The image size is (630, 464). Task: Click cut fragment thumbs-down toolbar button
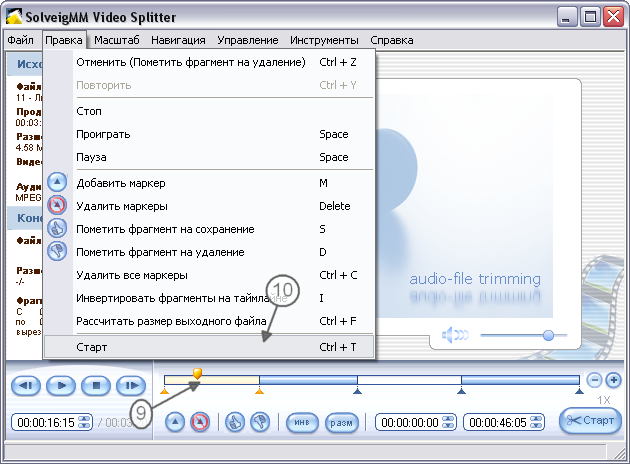pos(260,422)
